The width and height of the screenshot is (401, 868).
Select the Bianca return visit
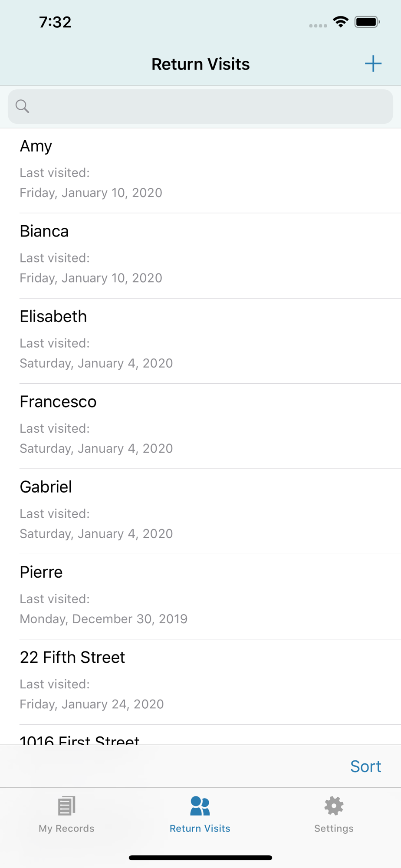click(x=200, y=255)
